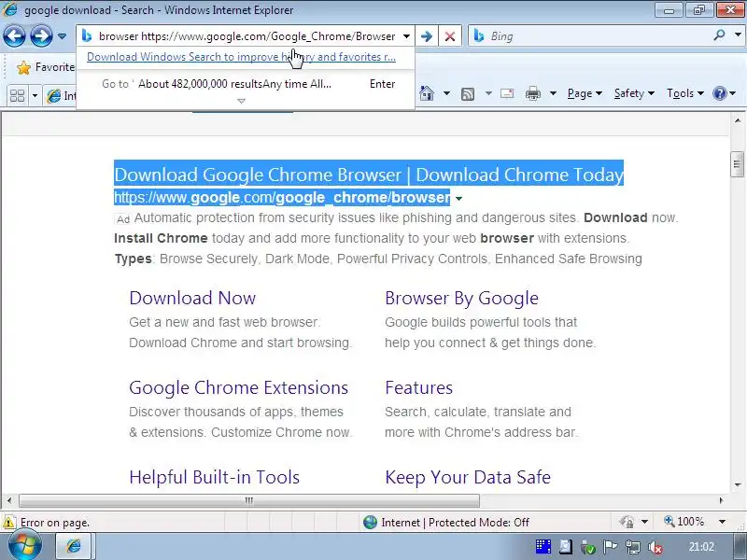The image size is (747, 560).
Task: Click the Help question mark icon
Action: [719, 93]
